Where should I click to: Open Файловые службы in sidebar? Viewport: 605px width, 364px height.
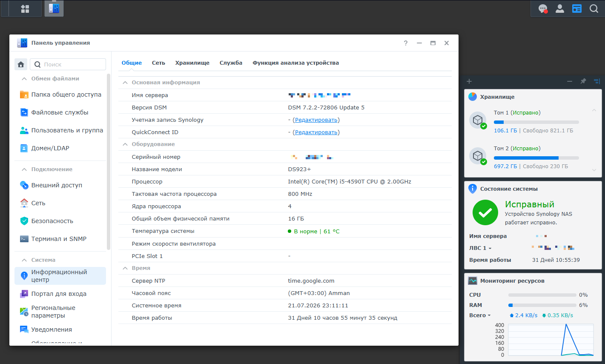[x=60, y=112]
